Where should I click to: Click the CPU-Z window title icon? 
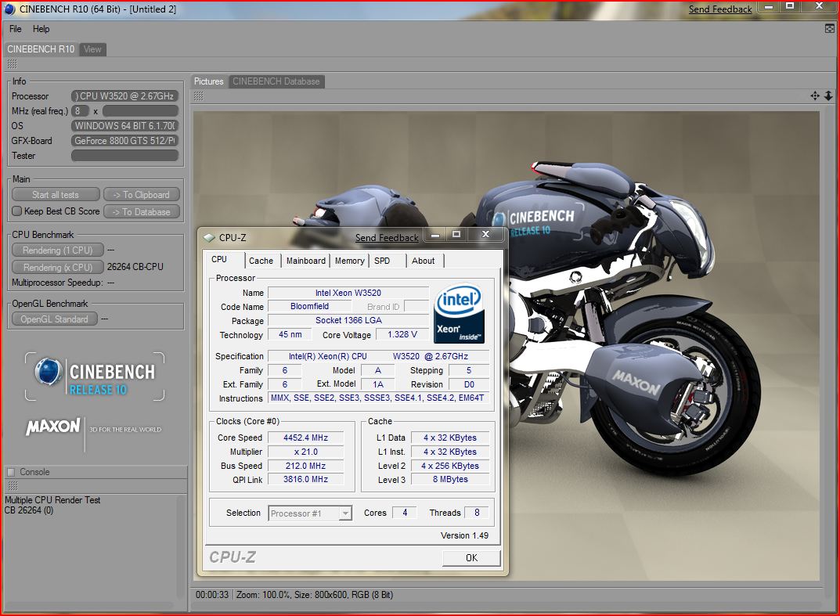(209, 237)
